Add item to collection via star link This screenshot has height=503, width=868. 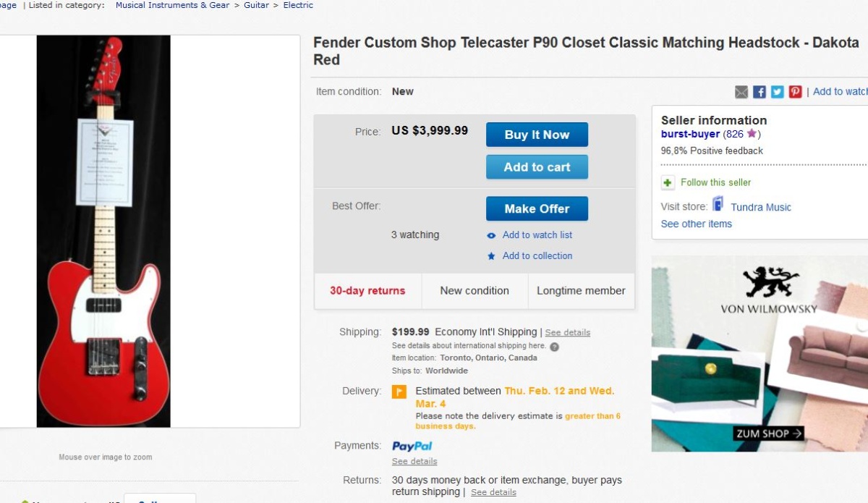[537, 255]
